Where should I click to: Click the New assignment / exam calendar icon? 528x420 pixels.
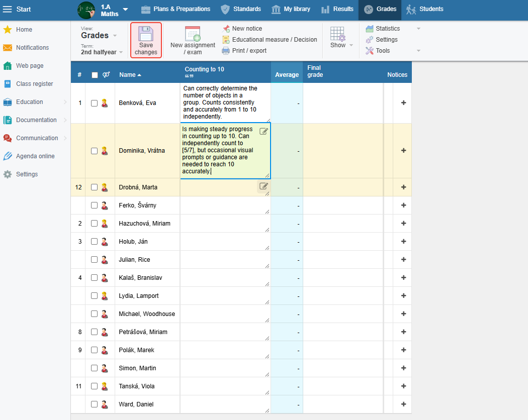point(193,34)
